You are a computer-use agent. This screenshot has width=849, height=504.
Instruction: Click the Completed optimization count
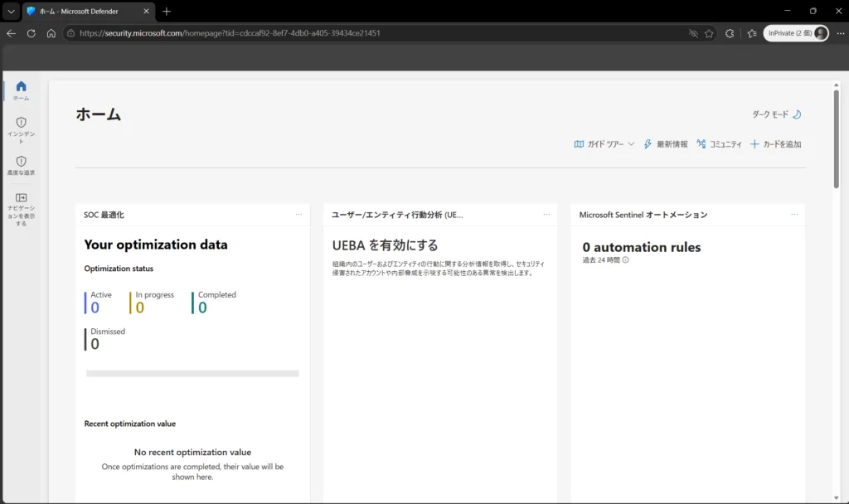coord(202,308)
